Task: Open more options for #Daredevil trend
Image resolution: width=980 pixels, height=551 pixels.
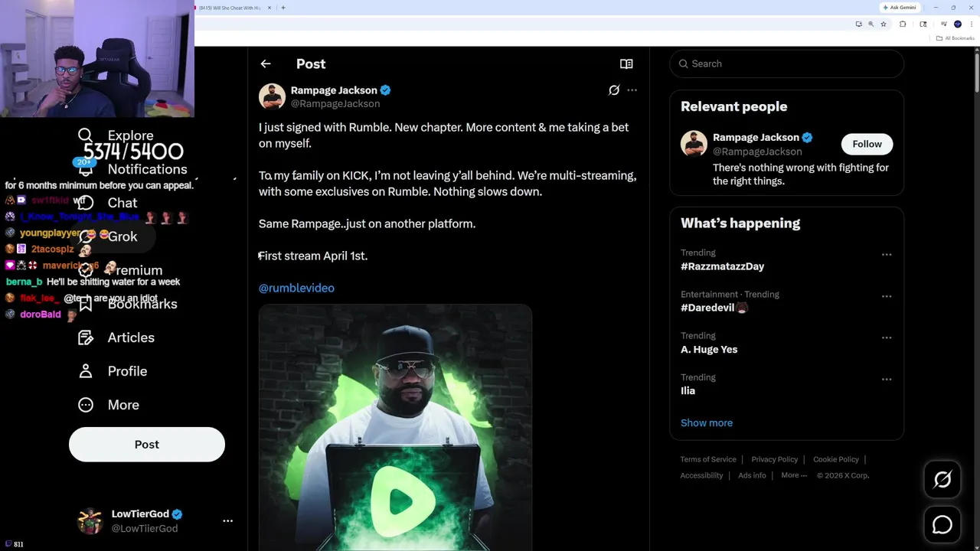Action: tap(887, 296)
